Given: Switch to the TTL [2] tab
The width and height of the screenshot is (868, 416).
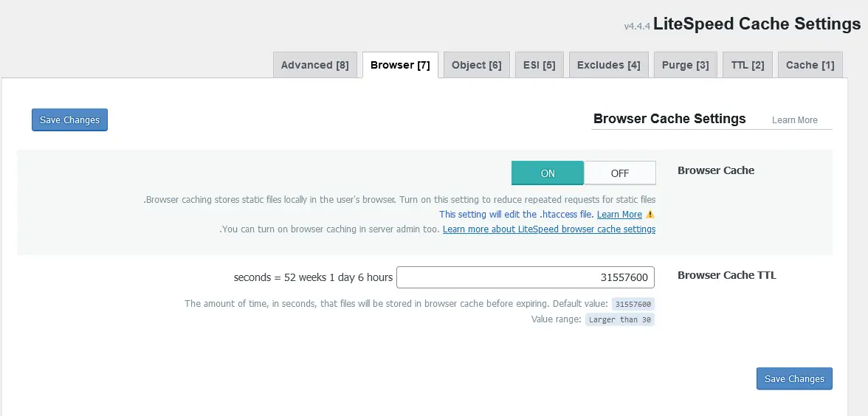Looking at the screenshot, I should 747,65.
